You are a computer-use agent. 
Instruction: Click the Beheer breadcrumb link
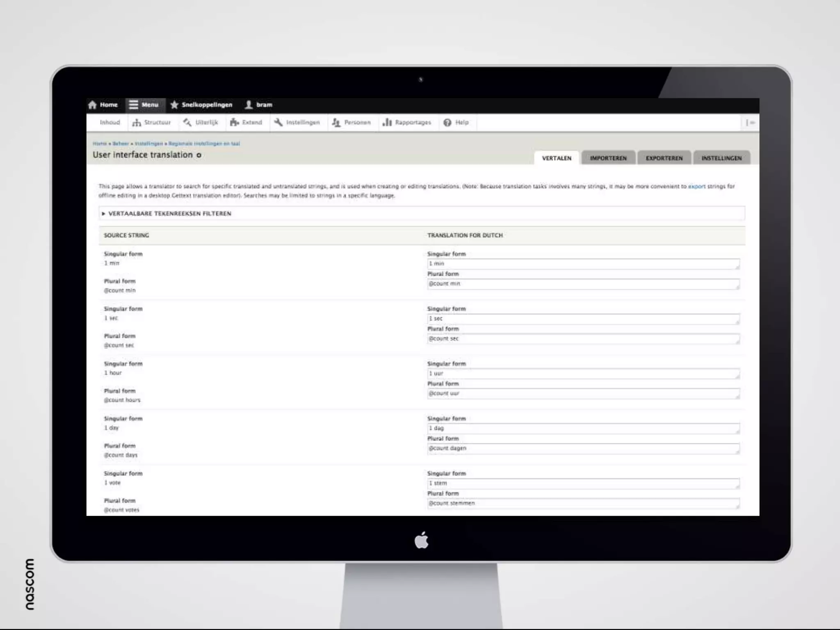point(121,144)
